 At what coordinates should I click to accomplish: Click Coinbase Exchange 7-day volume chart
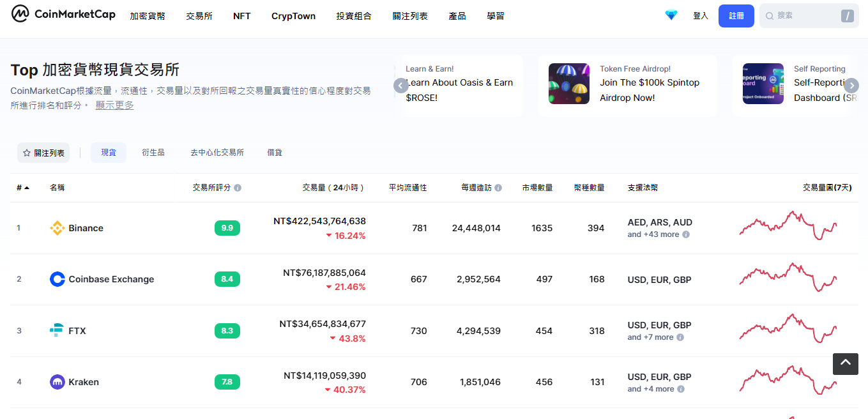(788, 277)
